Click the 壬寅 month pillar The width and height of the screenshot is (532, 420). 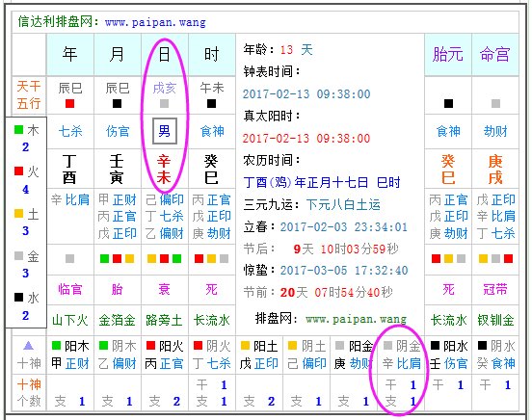tap(117, 169)
